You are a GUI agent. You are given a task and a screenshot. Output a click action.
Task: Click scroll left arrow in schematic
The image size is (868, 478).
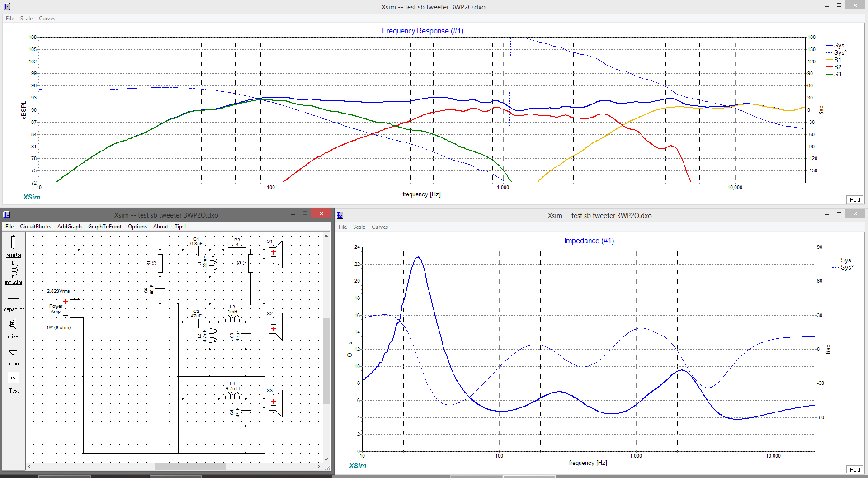(29, 466)
